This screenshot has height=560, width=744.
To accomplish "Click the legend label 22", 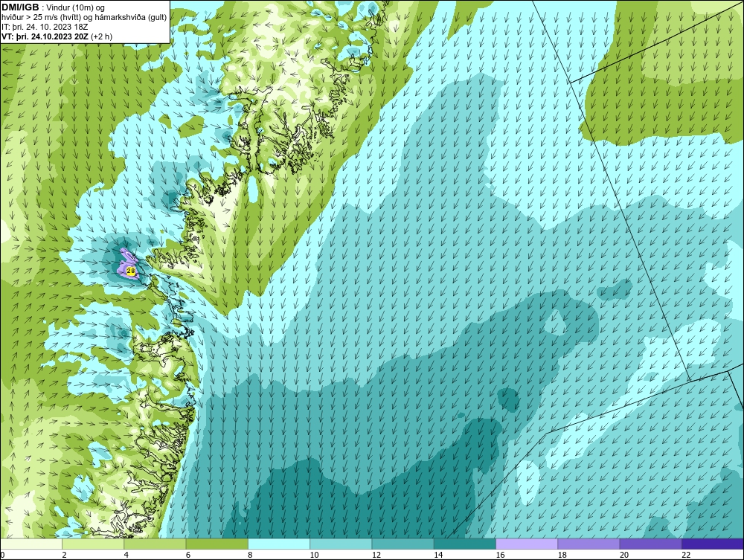I will tap(686, 555).
